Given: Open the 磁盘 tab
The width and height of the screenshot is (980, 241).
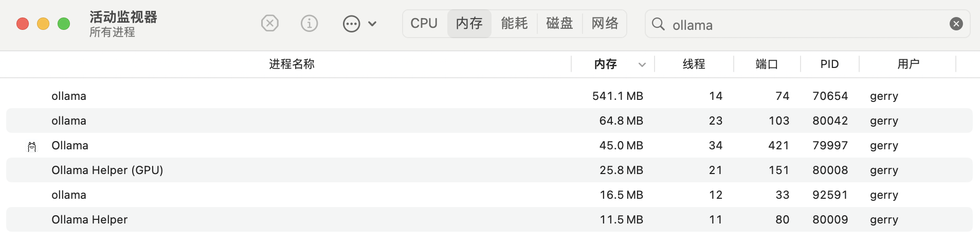Looking at the screenshot, I should (x=559, y=23).
